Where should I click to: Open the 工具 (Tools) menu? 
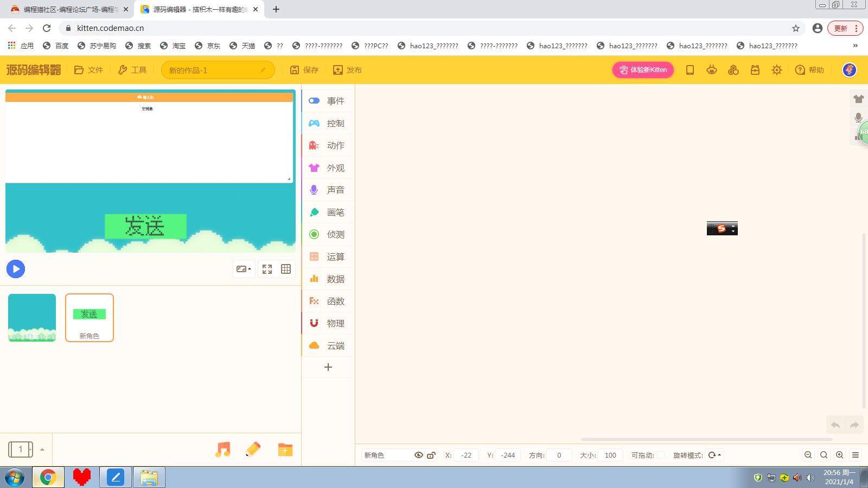coord(132,70)
